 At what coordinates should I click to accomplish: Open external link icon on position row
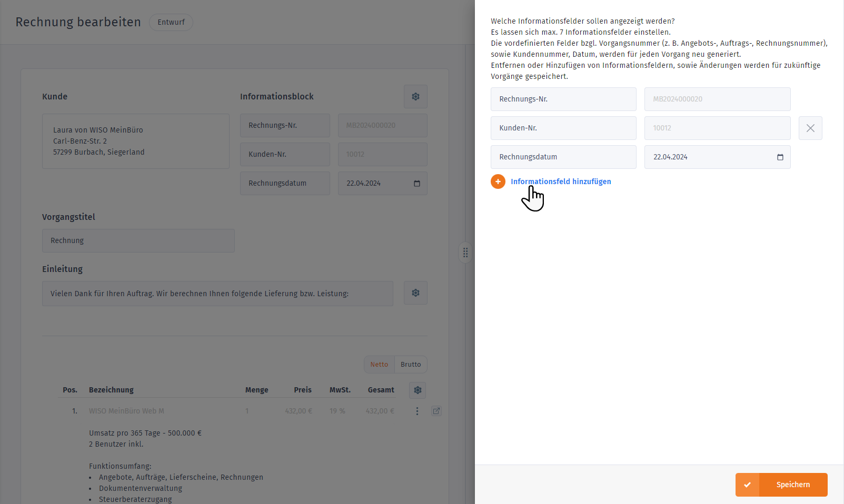coord(436,411)
